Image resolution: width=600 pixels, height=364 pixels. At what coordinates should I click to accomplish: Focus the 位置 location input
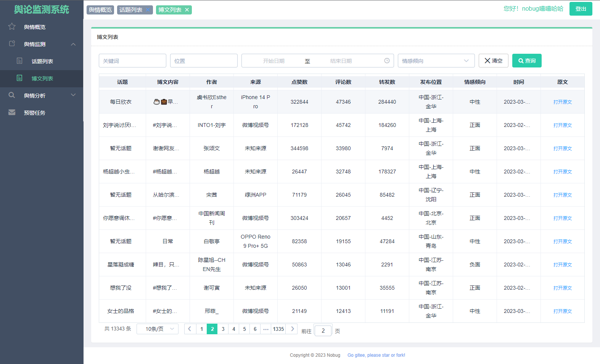[x=204, y=61]
